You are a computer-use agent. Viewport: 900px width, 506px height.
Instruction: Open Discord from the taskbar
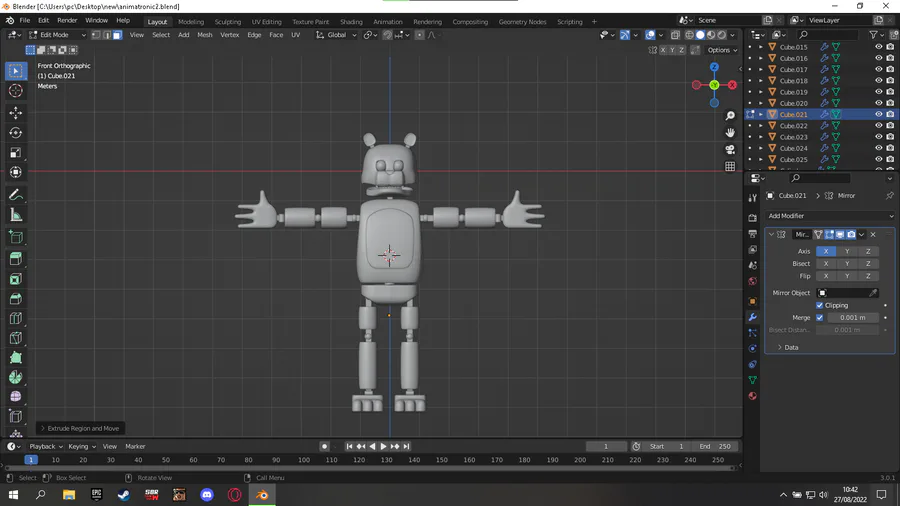[x=207, y=495]
